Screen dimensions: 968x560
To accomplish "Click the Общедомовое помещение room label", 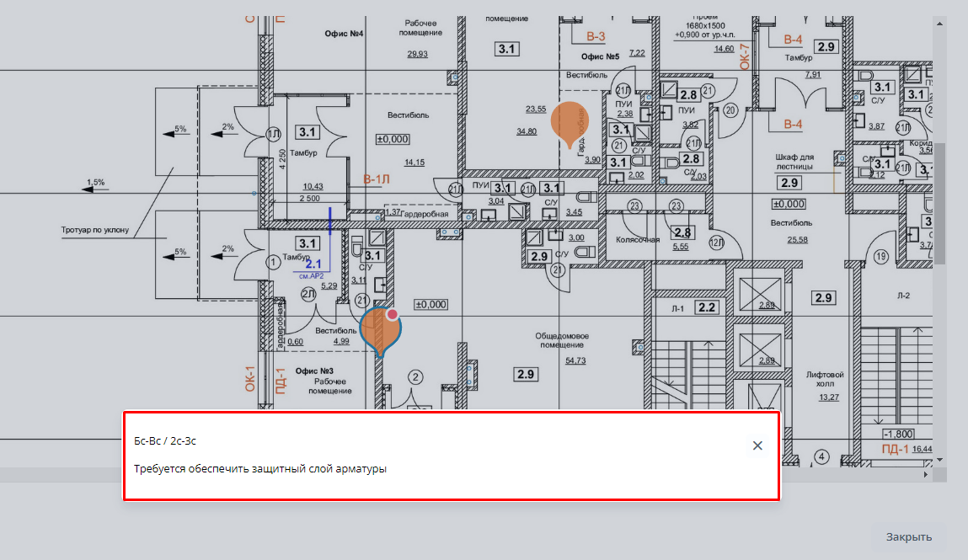I will point(562,340).
